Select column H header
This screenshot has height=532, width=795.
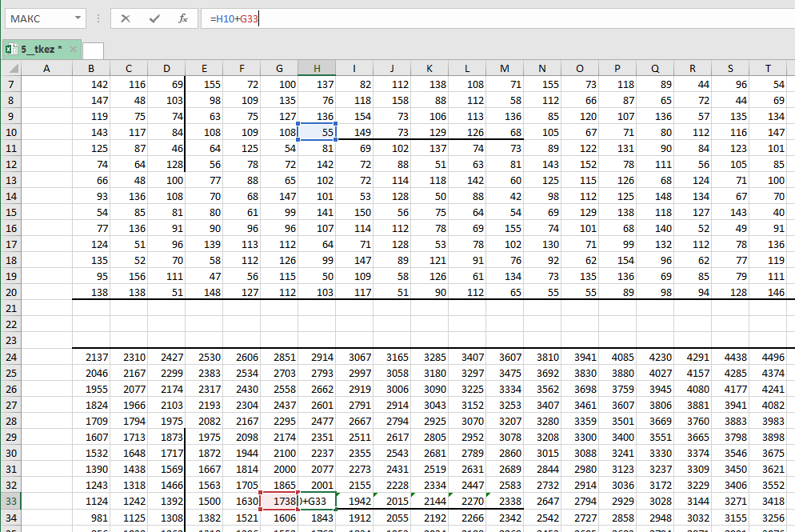pyautogui.click(x=317, y=69)
